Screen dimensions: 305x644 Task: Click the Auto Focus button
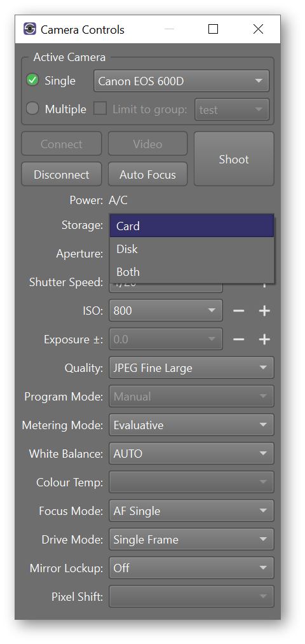pos(148,175)
